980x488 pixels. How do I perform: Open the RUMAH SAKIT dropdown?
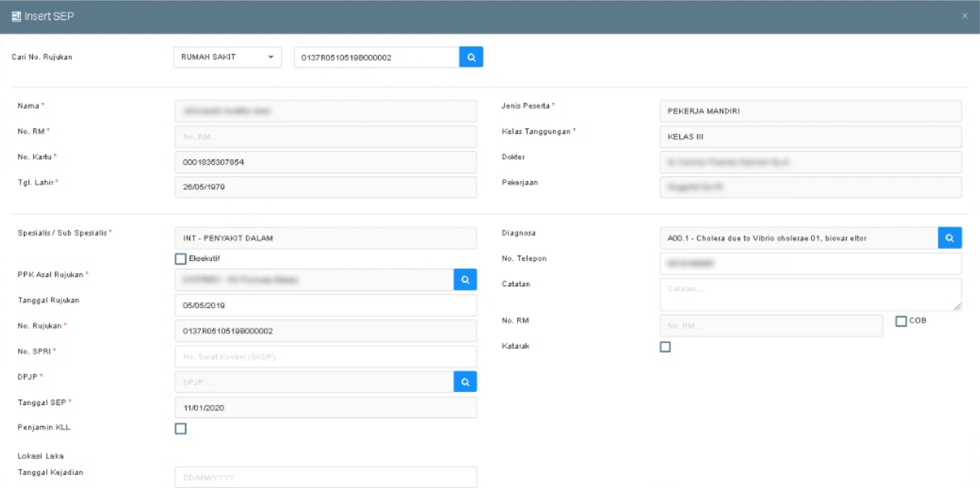click(227, 57)
